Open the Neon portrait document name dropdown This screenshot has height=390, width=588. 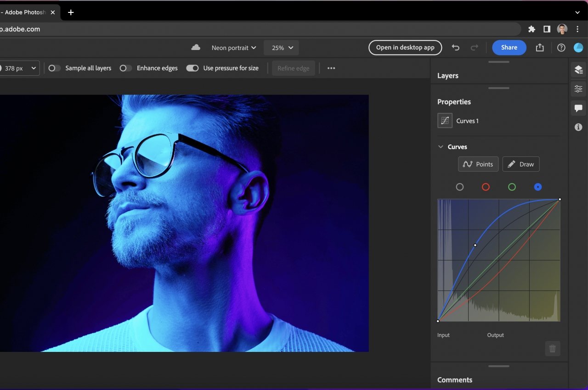coord(233,48)
